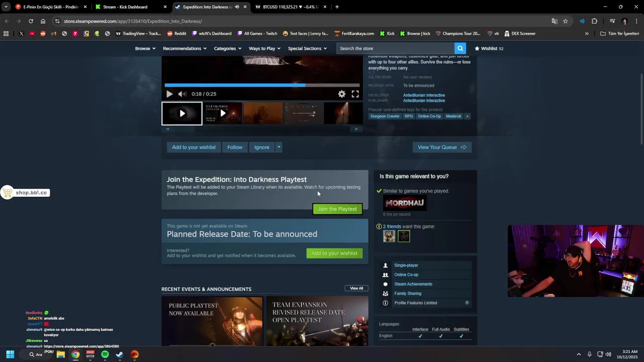
Task: Click the second friend avatar
Action: tap(404, 236)
